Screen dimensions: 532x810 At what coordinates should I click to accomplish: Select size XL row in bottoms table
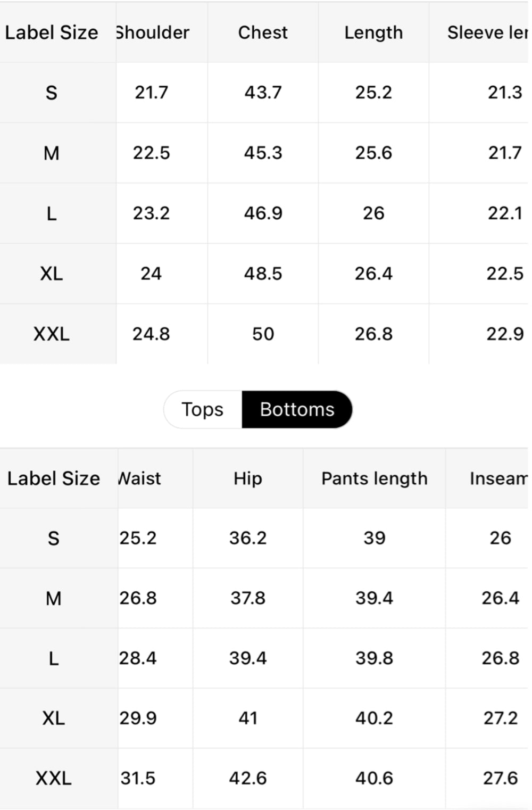tap(54, 718)
